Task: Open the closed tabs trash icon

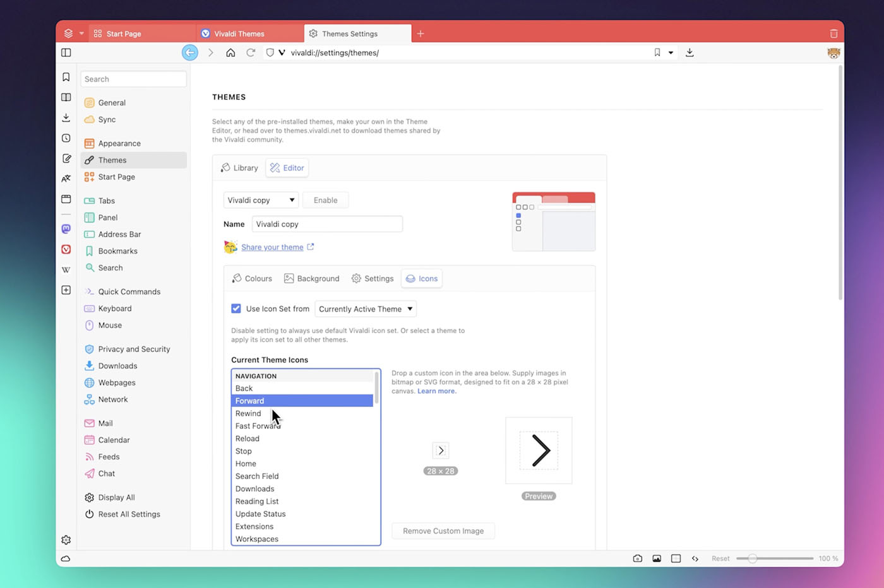Action: (833, 33)
